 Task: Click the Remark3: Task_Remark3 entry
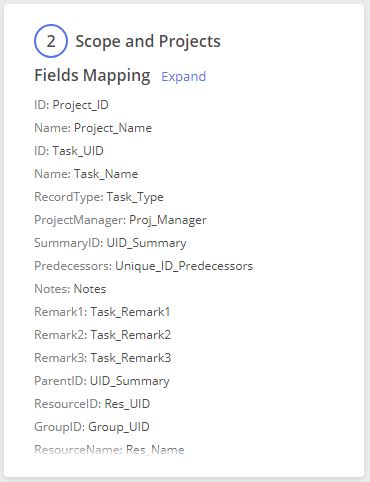pos(102,358)
